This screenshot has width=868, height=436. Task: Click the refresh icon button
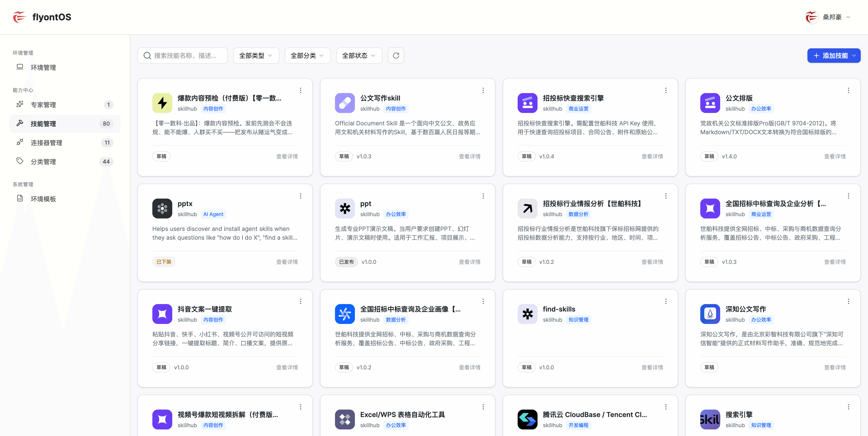click(x=396, y=56)
